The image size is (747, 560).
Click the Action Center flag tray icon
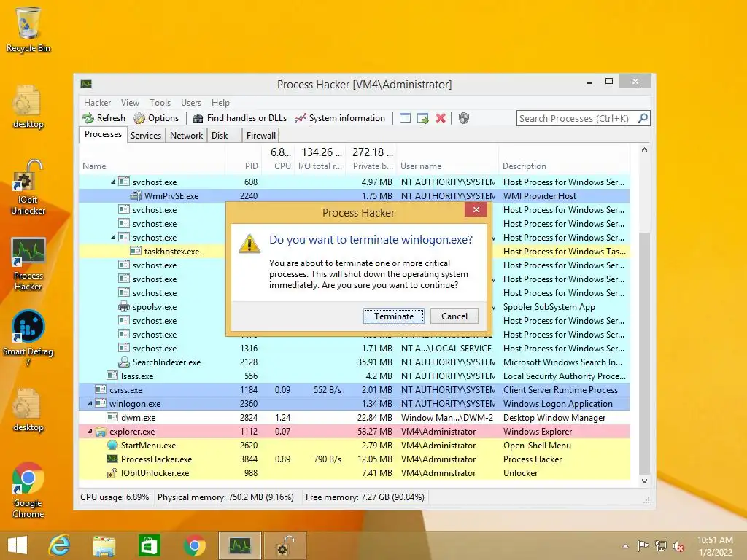[643, 546]
